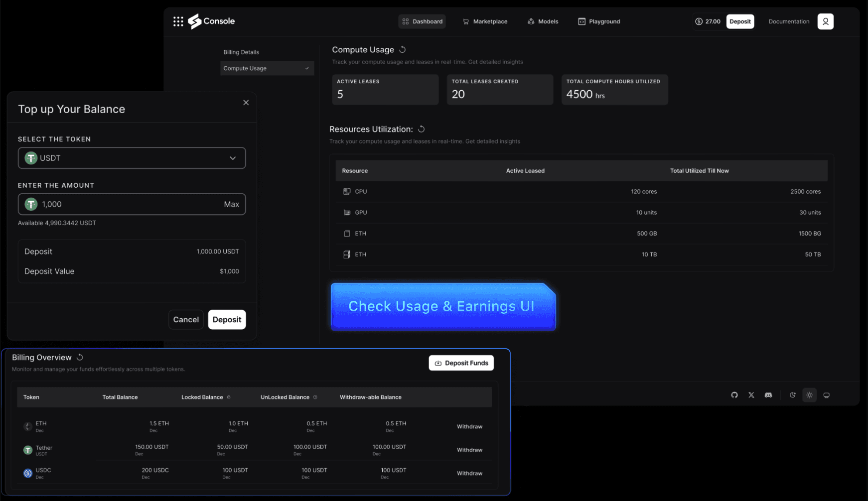Click the 30 units value

coord(810,213)
